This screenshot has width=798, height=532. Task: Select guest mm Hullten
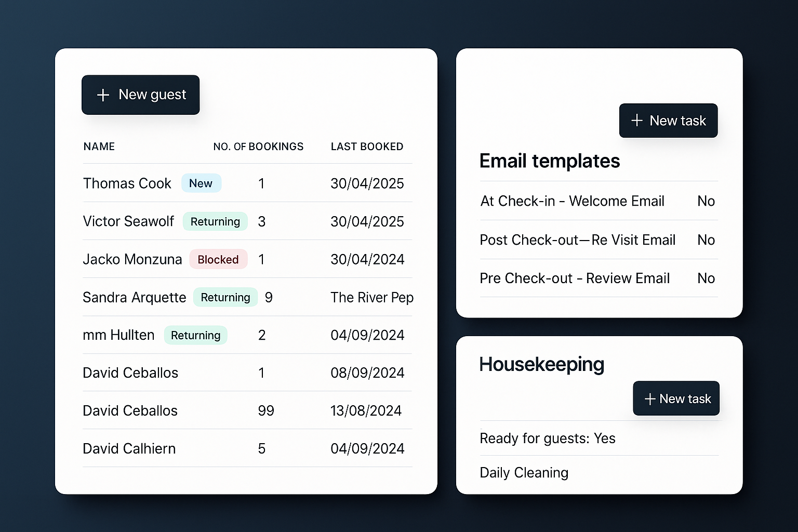(118, 335)
